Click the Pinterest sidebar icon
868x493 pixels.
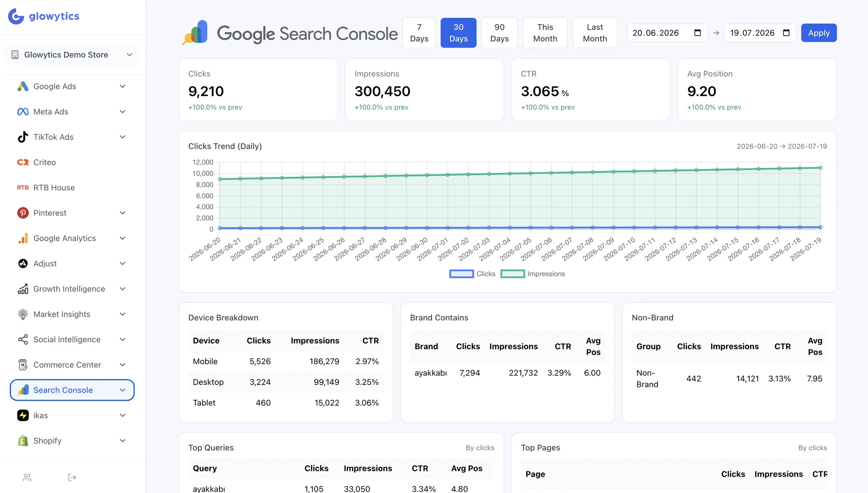coord(23,213)
